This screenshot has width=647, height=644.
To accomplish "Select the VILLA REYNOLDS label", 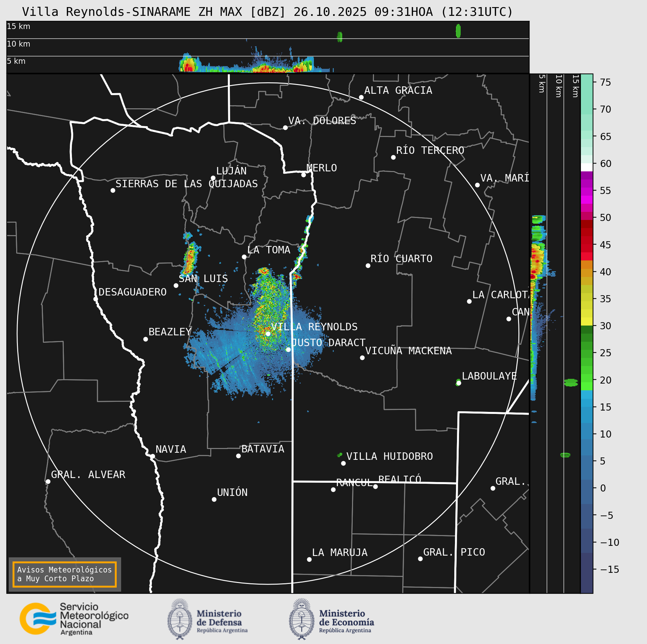I will 314,327.
